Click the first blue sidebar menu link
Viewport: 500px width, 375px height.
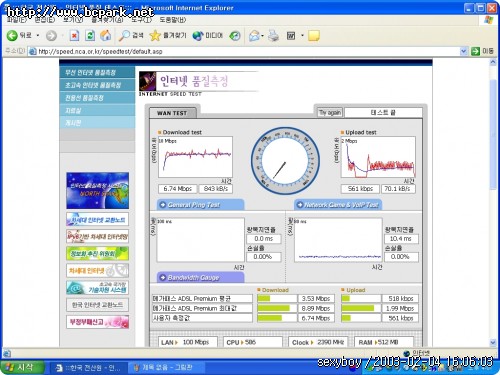(97, 72)
